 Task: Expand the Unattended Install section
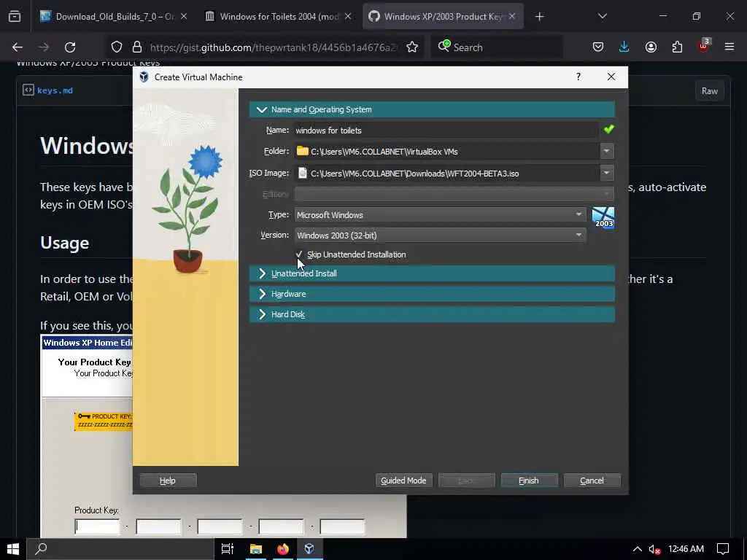pos(432,273)
